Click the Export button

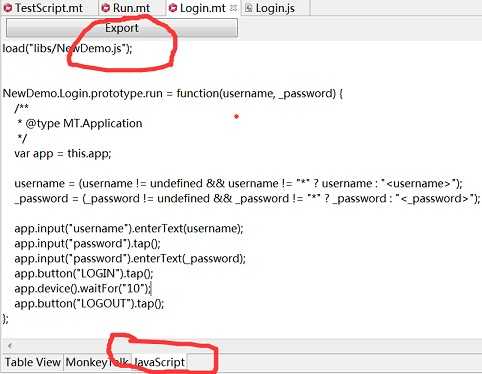[x=122, y=28]
